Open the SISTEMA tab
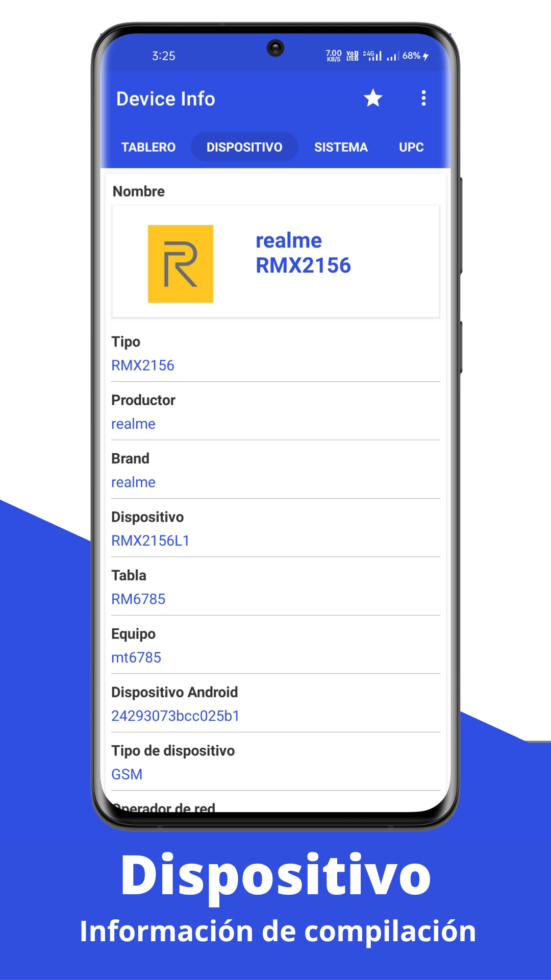Viewport: 551px width, 980px height. pyautogui.click(x=341, y=147)
